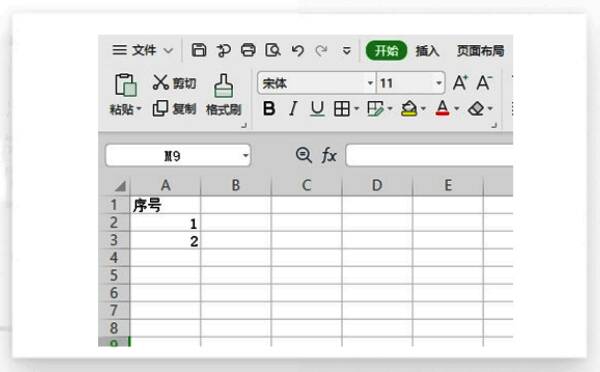The height and width of the screenshot is (372, 600).
Task: Decrease font size with A- icon
Action: pos(484,83)
